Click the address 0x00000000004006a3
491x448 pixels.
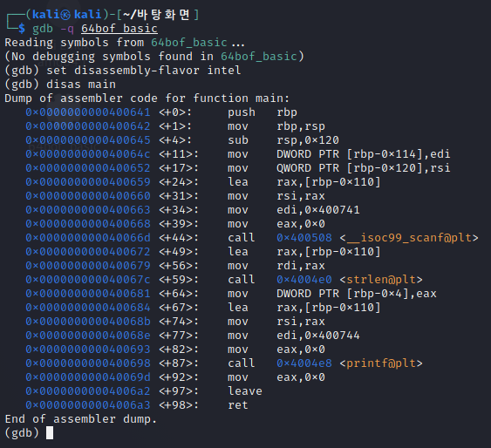88,404
